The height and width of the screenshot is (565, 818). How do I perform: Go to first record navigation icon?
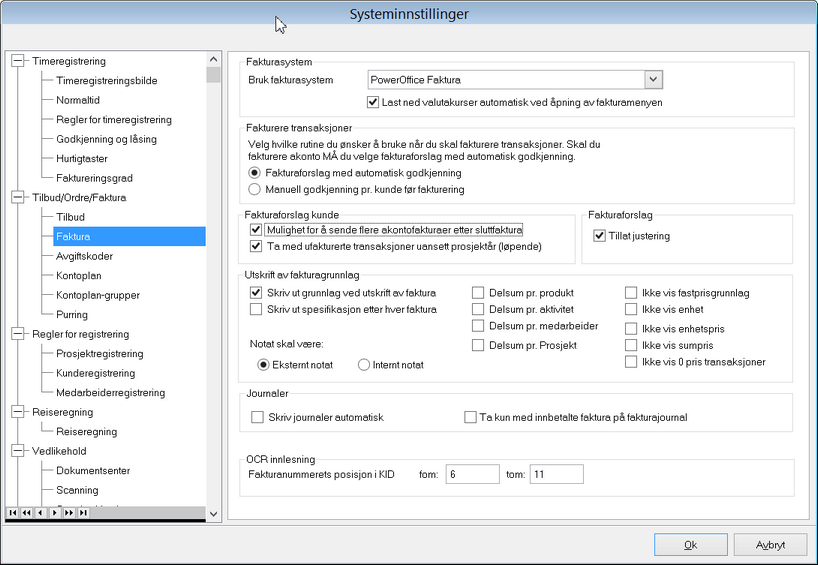click(x=13, y=513)
